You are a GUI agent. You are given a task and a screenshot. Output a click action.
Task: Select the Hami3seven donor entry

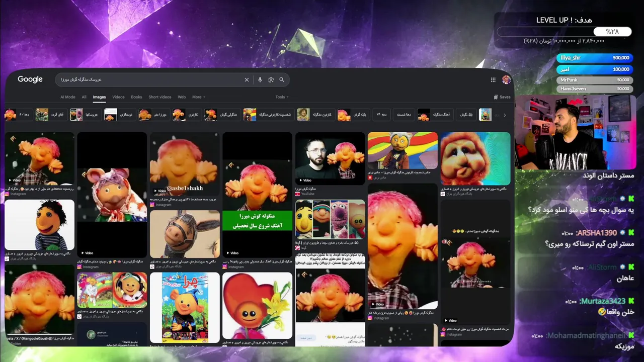click(594, 89)
